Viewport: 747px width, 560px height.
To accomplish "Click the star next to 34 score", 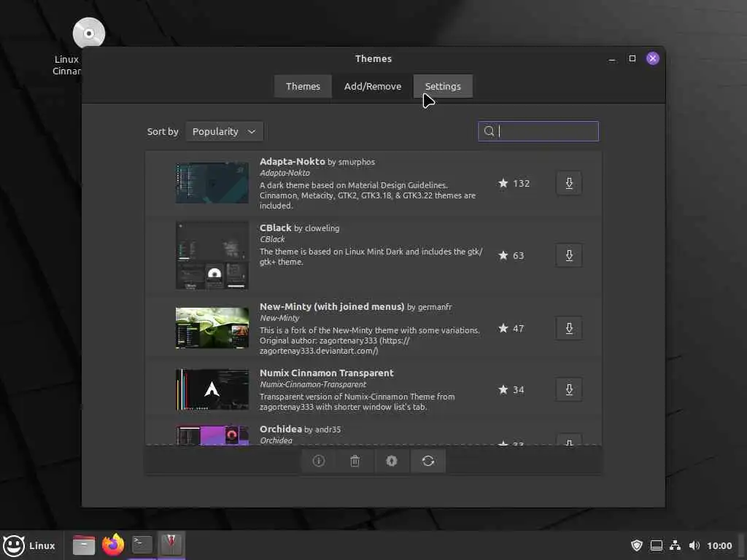I will [503, 389].
